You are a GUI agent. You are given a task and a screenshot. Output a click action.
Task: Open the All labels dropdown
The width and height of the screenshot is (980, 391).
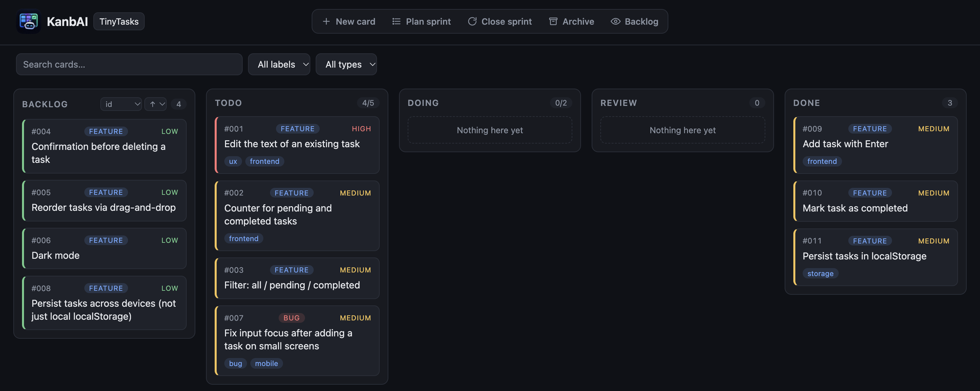(279, 64)
